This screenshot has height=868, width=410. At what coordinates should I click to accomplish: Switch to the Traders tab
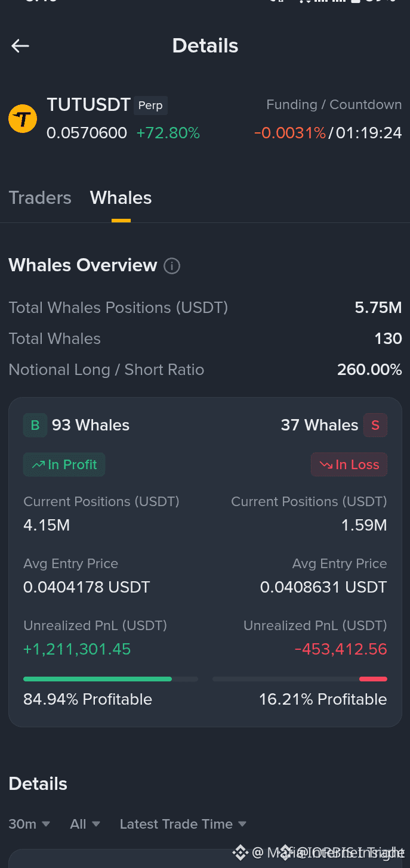40,198
